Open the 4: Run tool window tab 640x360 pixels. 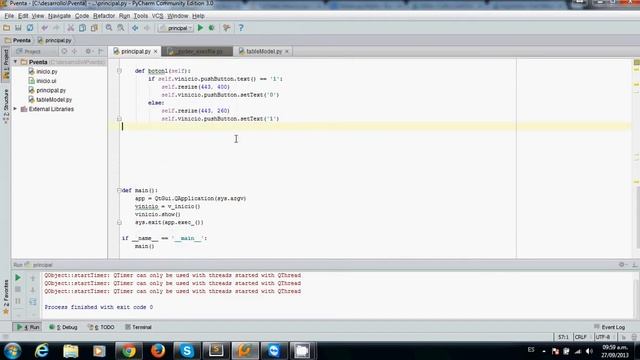click(28, 327)
